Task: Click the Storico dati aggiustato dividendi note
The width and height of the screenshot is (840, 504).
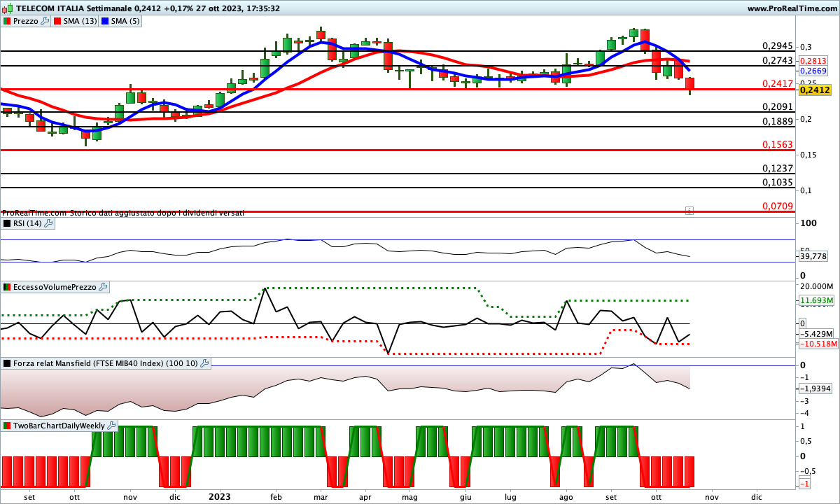Action: tap(157, 212)
